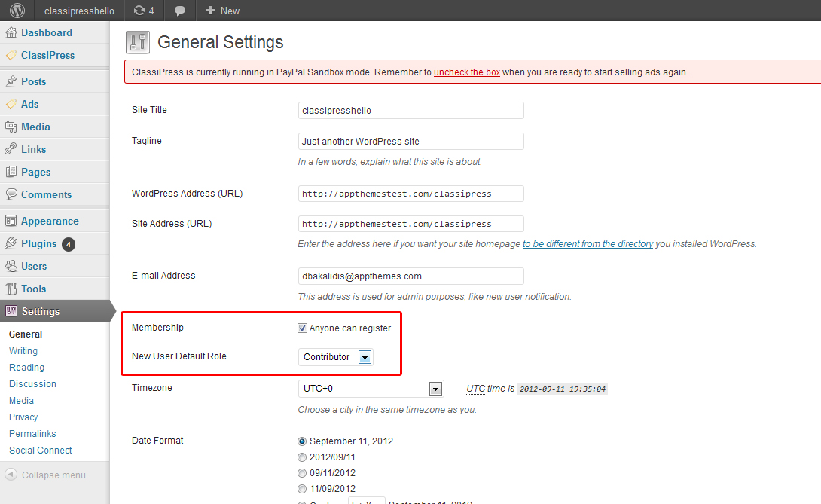Click the Collapse menu arrow icon
Screen dimensions: 821x504
point(11,475)
